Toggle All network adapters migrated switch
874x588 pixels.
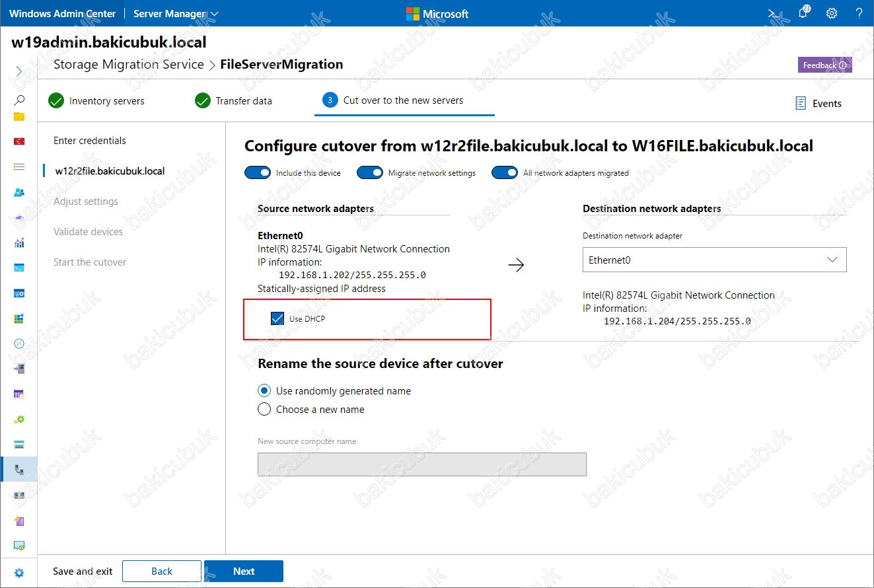tap(505, 172)
